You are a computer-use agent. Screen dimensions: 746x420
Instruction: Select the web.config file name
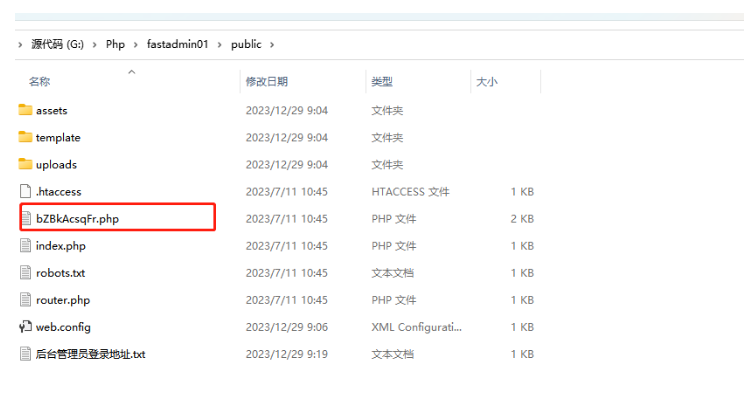click(x=63, y=327)
